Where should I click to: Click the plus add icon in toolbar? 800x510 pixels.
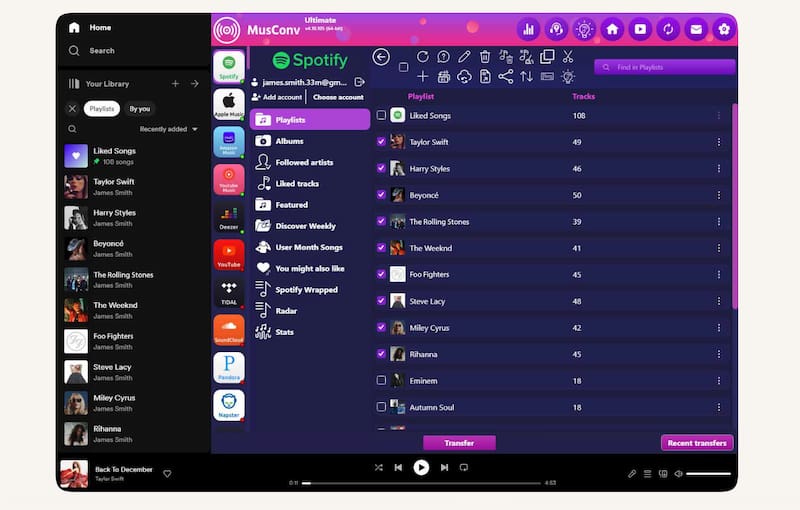click(x=422, y=76)
